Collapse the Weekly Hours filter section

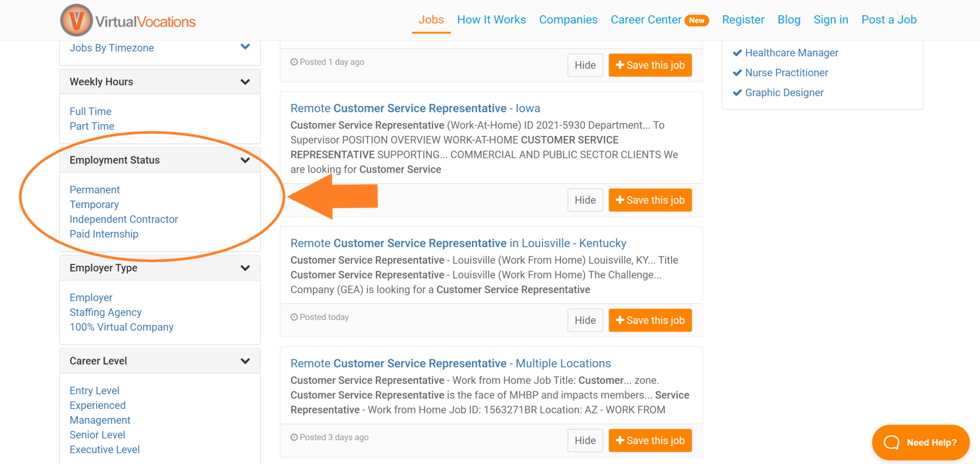click(x=245, y=81)
